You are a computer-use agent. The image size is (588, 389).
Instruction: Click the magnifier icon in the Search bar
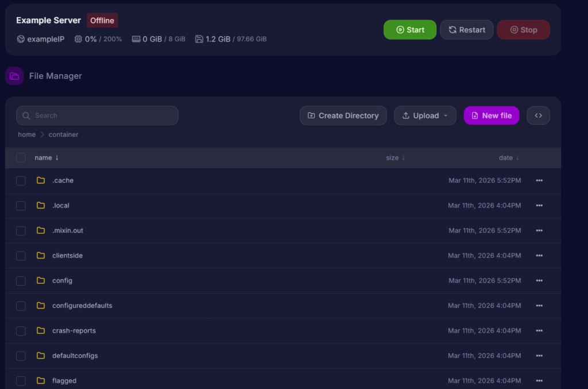[x=26, y=115]
